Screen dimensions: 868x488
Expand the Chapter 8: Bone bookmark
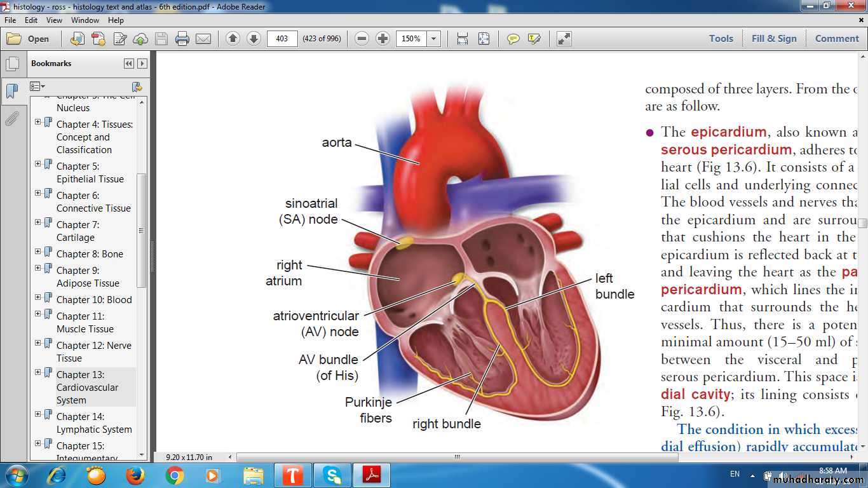(x=38, y=252)
